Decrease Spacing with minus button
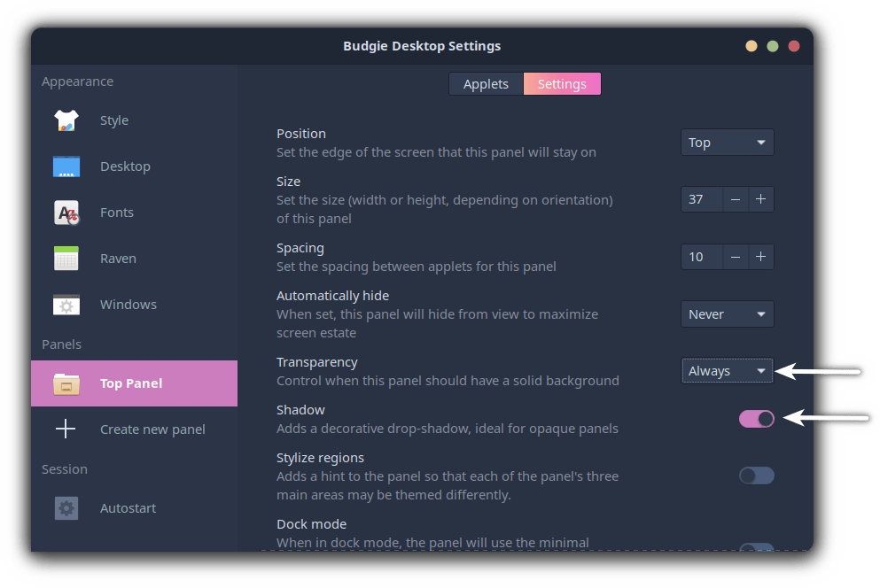Screen dimensions: 880x588 pos(736,257)
